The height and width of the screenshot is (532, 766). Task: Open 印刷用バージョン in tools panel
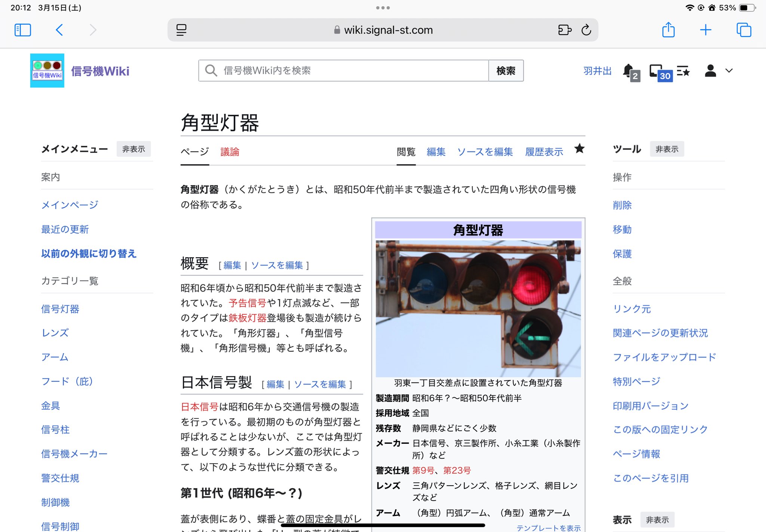pos(651,406)
